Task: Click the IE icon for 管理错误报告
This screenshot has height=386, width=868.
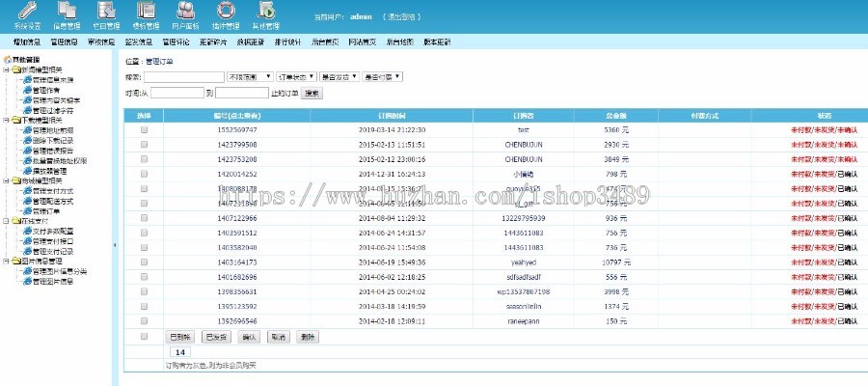Action: coord(27,151)
